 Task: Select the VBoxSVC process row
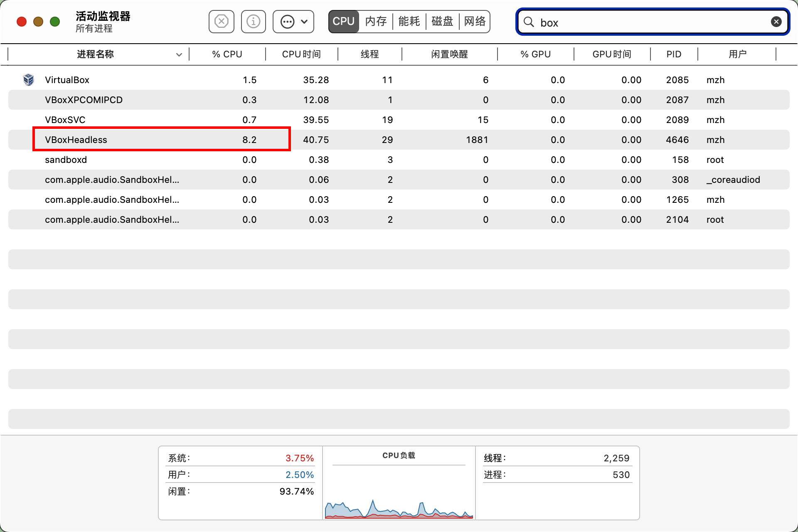[399, 120]
